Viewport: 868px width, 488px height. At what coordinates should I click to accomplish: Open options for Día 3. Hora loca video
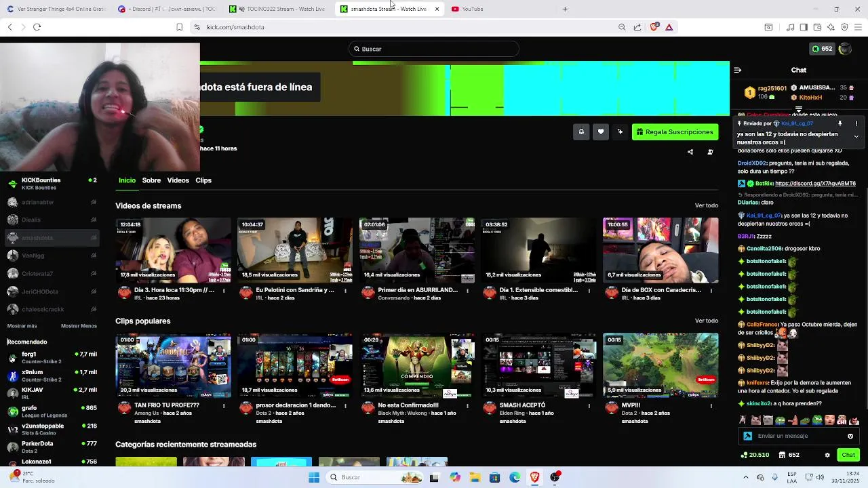pos(224,290)
